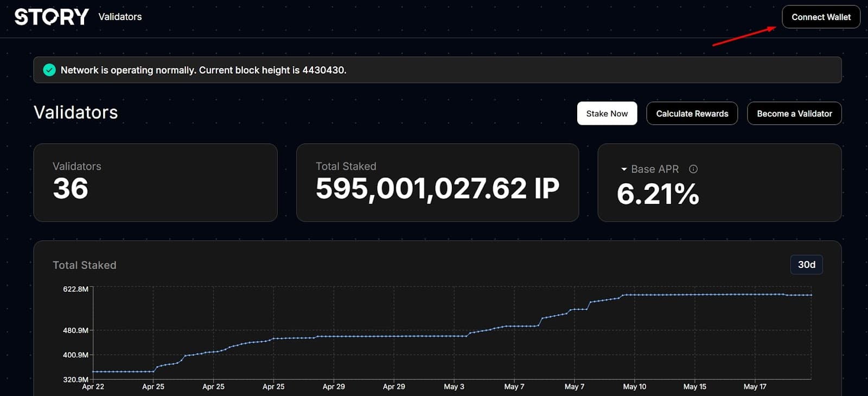Click the Validators count card showing 36
Image resolution: width=868 pixels, height=396 pixels.
155,182
